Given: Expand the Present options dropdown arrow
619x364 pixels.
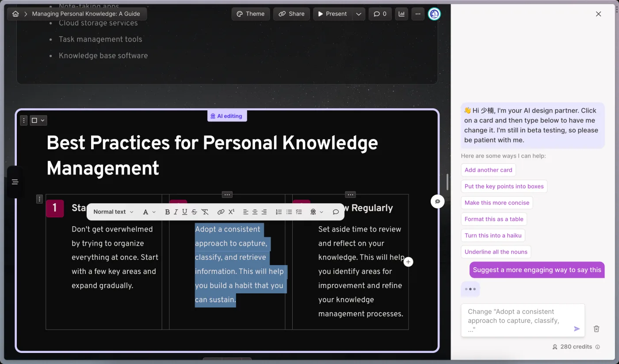Looking at the screenshot, I should click(359, 14).
